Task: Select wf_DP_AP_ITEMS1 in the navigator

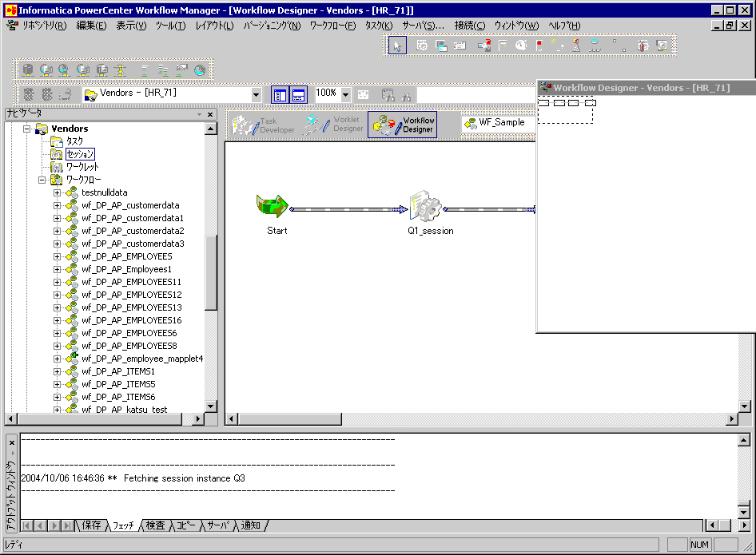Action: coord(118,371)
